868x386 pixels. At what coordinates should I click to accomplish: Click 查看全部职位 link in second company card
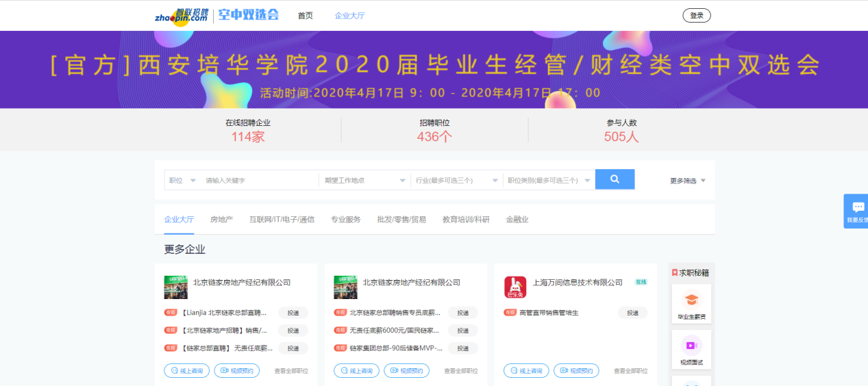[460, 371]
